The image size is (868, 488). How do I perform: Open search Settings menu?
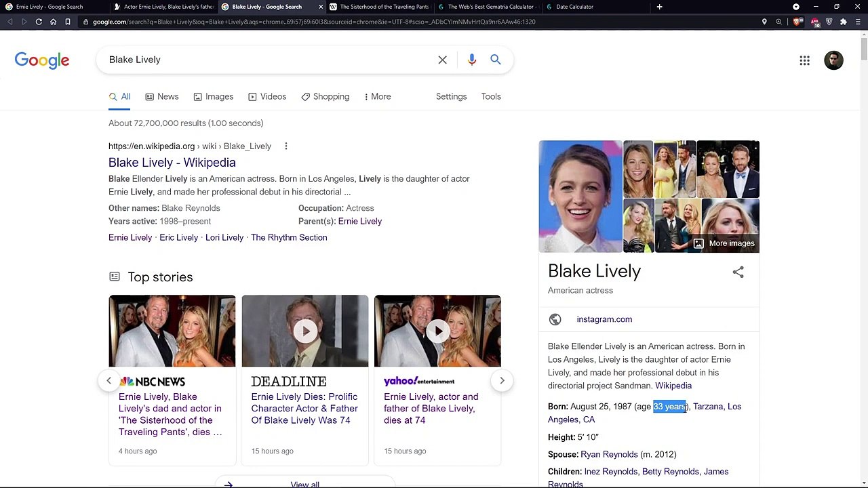[x=451, y=96]
